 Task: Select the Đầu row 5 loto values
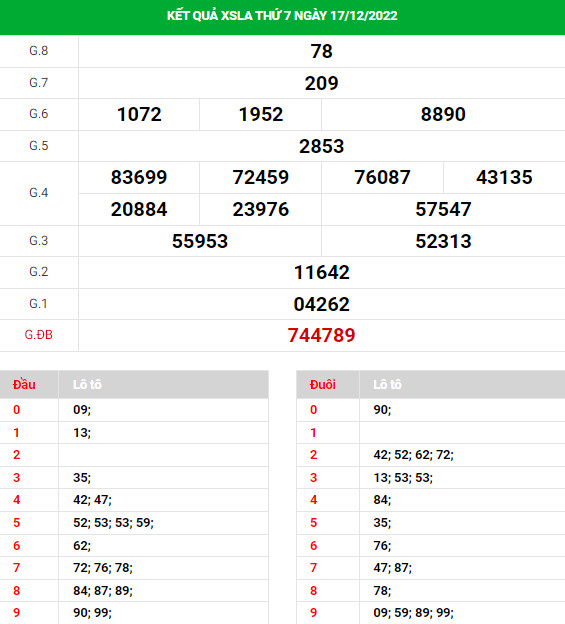113,523
